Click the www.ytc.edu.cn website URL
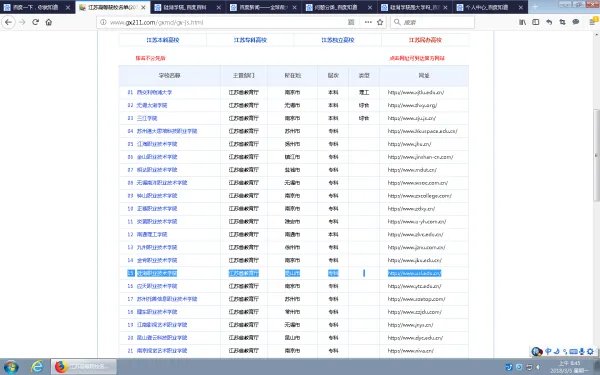The image size is (600, 375). point(414,286)
